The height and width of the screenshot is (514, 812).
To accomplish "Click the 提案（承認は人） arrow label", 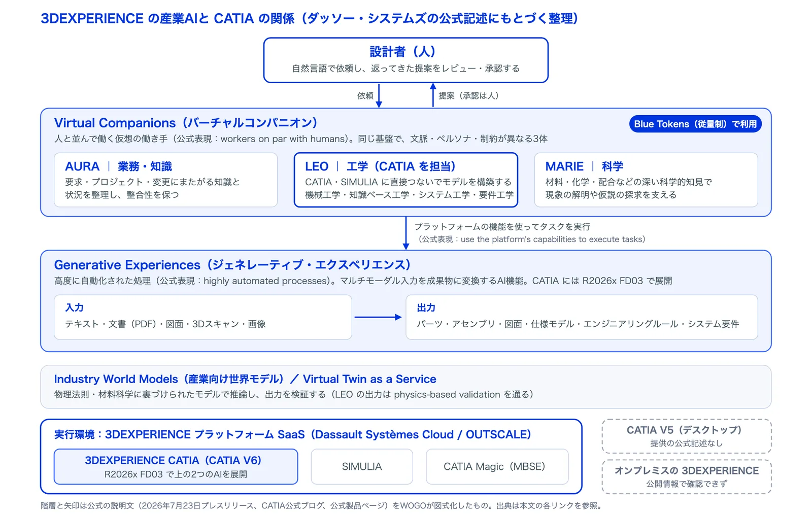I will coord(468,95).
